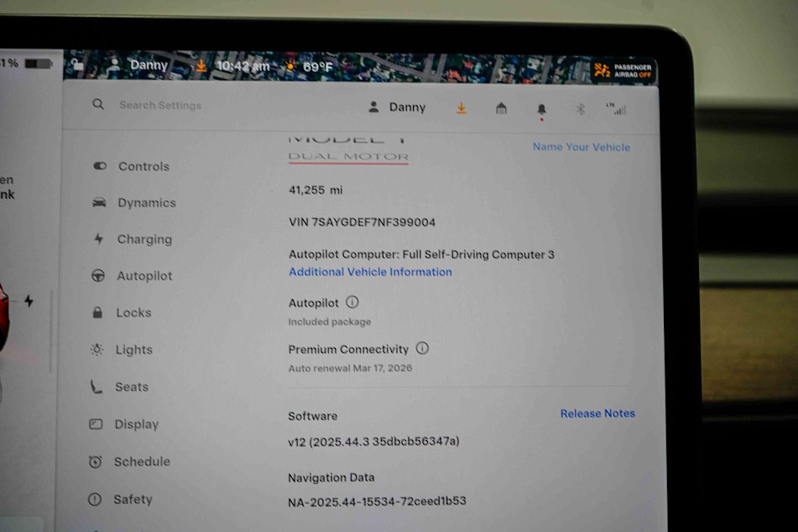The image size is (798, 532).
Task: Select the Autopilot steering wheel icon
Action: tap(98, 275)
